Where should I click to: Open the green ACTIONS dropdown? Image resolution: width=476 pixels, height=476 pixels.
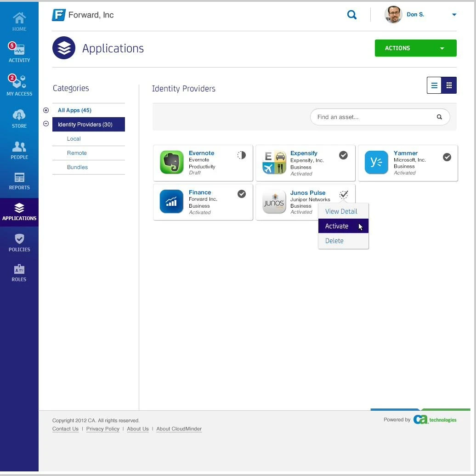click(416, 48)
